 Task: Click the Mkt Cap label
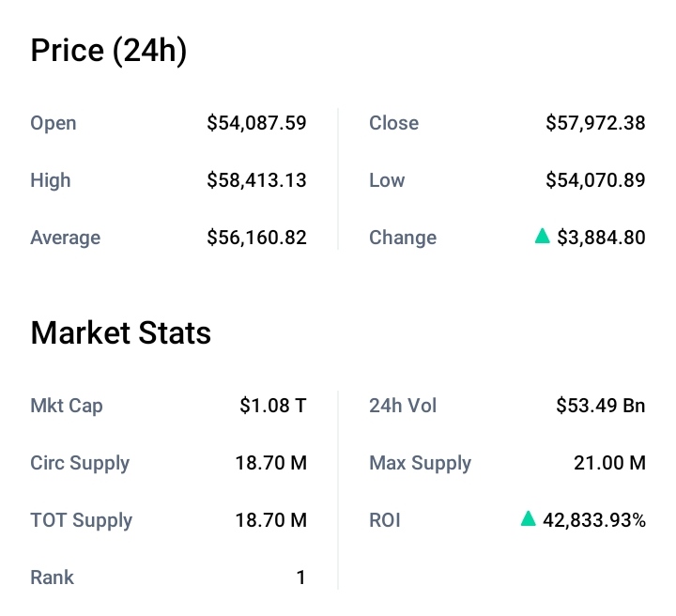click(x=67, y=407)
